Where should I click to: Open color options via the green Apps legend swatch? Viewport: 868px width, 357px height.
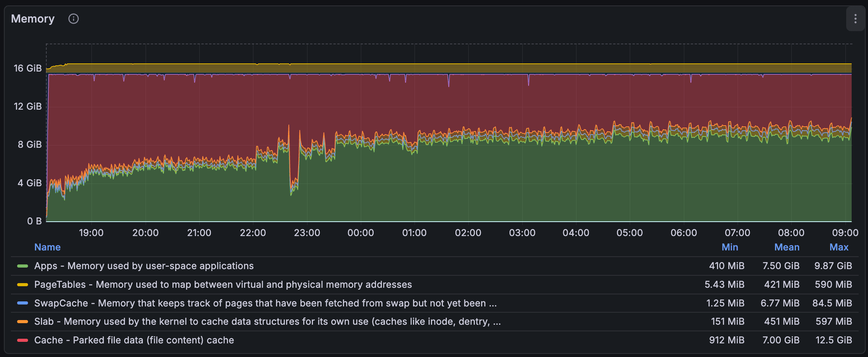(x=23, y=266)
